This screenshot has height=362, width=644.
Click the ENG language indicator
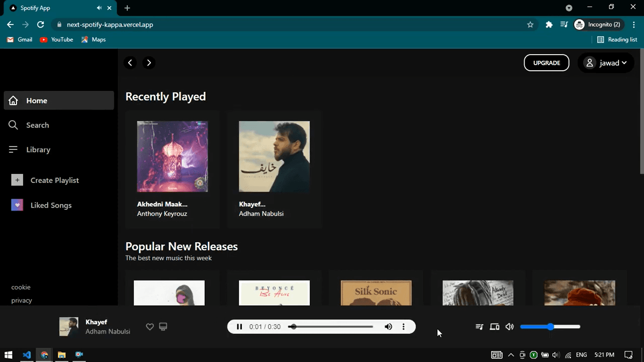point(582,355)
